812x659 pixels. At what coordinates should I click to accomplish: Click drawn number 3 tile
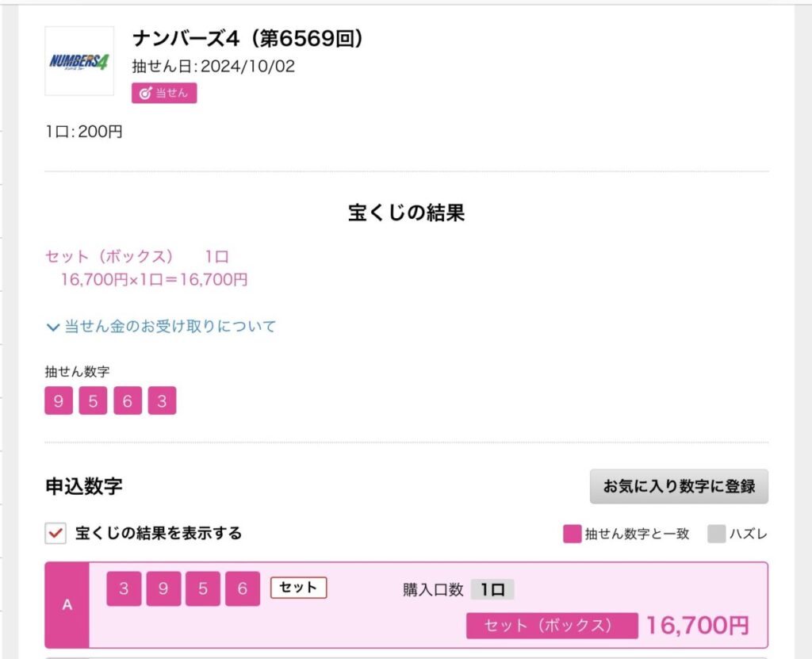(162, 400)
